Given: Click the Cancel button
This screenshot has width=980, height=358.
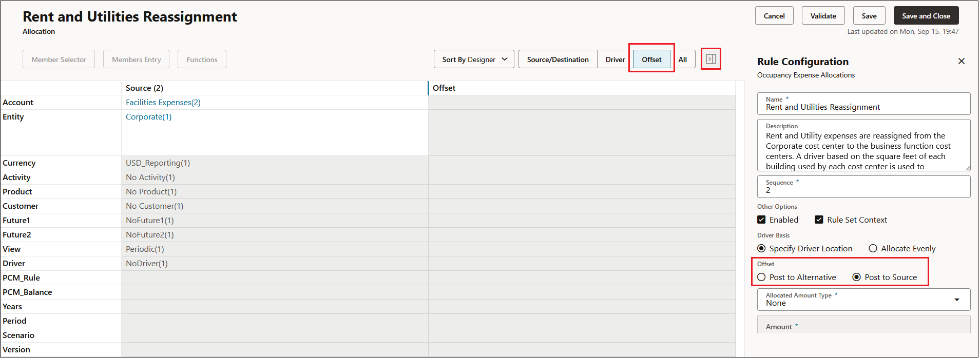Looking at the screenshot, I should [774, 16].
